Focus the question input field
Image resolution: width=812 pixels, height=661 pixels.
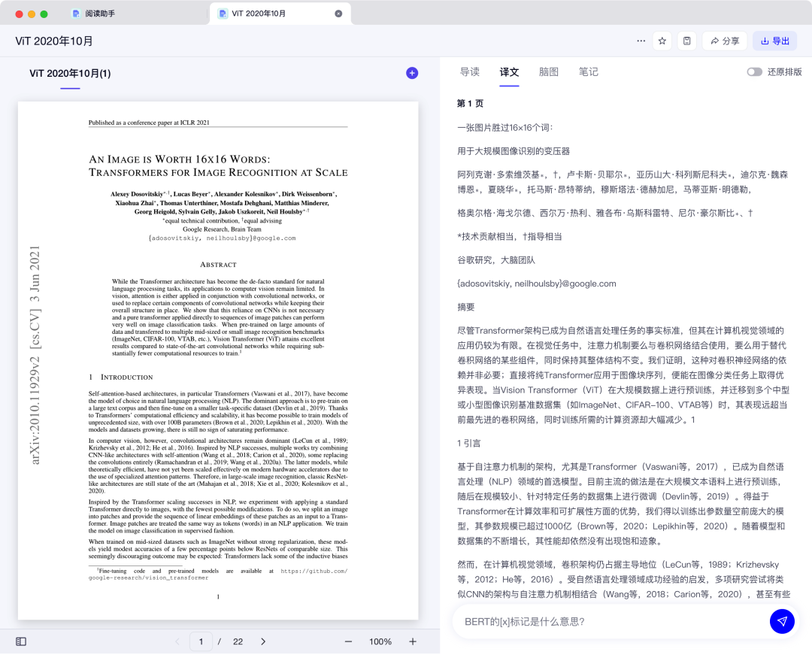(611, 621)
